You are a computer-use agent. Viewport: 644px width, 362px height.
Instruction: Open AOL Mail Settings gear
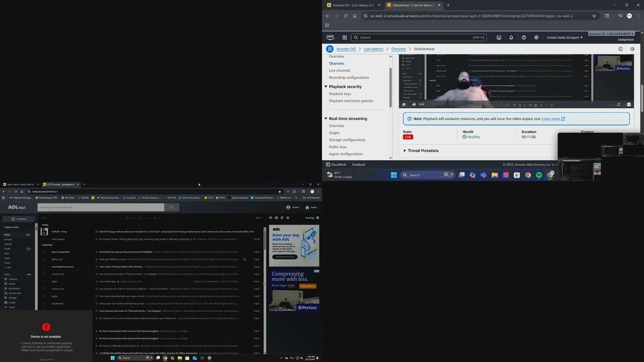point(317,218)
